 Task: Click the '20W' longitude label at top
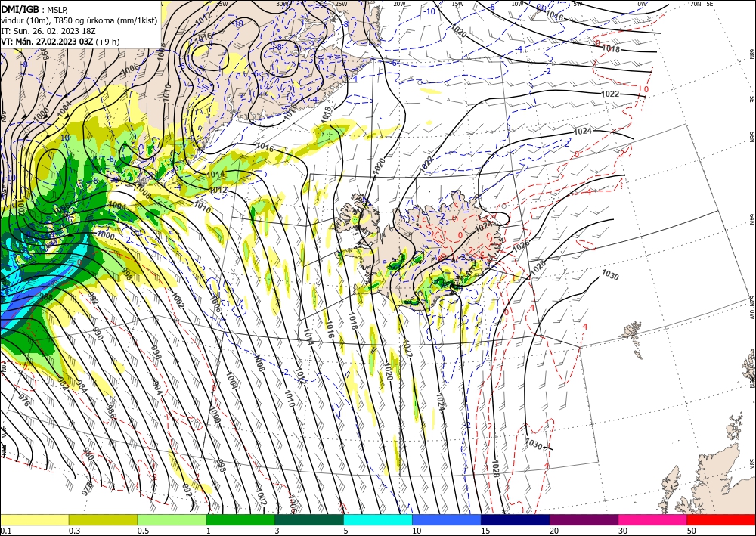398,4
